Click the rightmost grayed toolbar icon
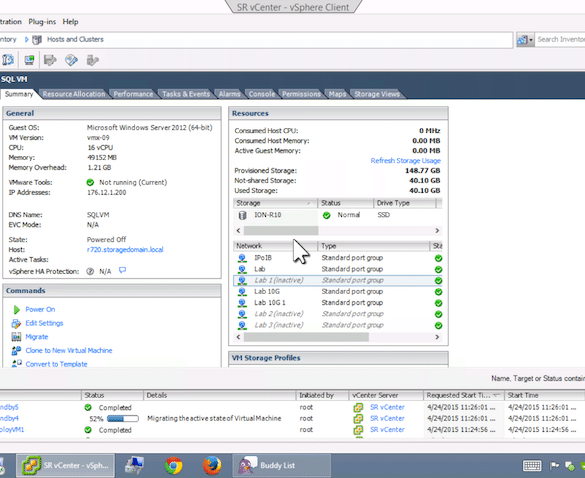Viewport: 585px width, 478px height. pyautogui.click(x=93, y=60)
